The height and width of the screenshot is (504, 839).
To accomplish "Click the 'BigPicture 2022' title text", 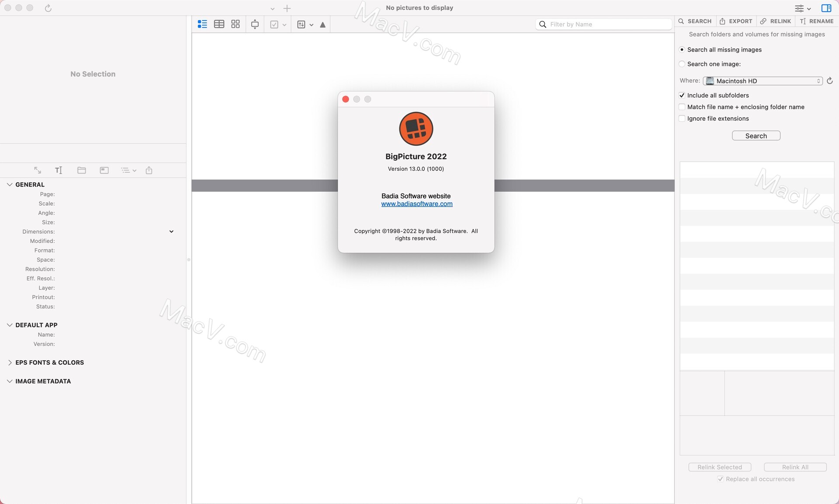I will [x=416, y=156].
